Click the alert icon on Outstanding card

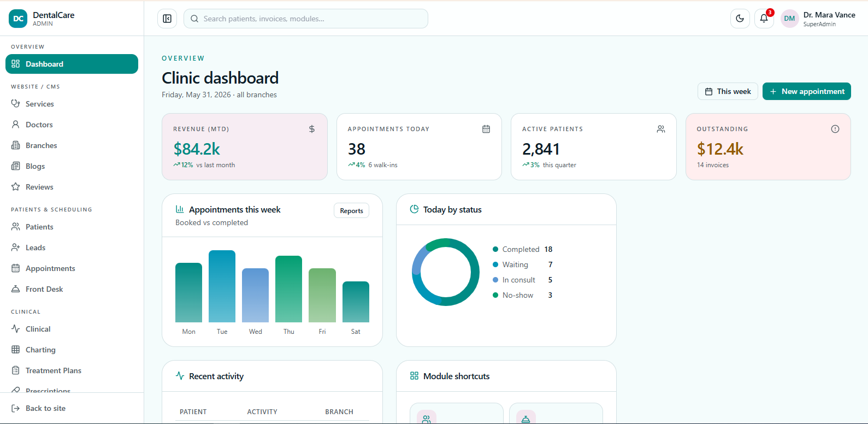click(835, 129)
